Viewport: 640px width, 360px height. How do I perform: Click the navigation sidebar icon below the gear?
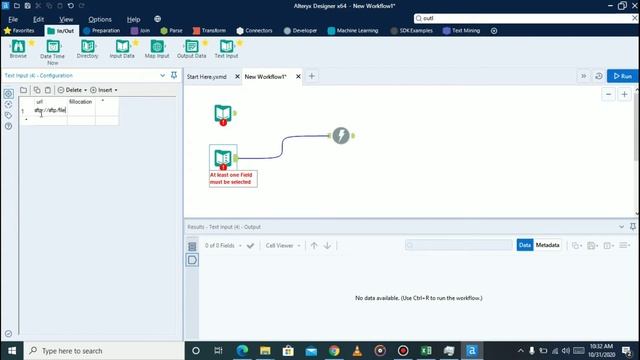click(8, 104)
